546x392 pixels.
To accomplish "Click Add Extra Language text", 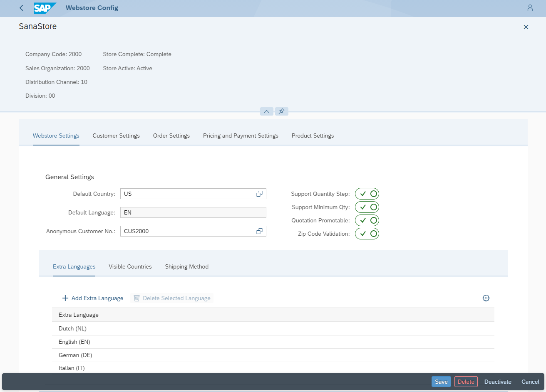I will 97,298.
